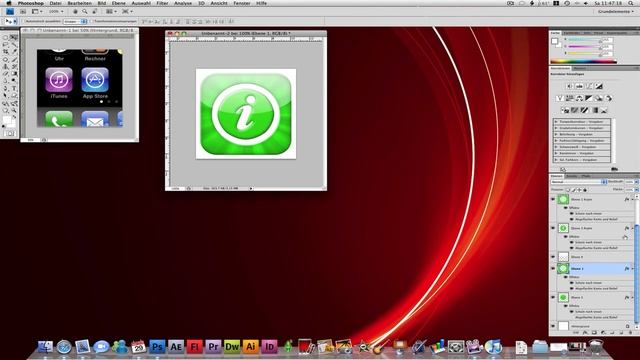
Task: Hide the Hintergrund layer
Action: (553, 326)
